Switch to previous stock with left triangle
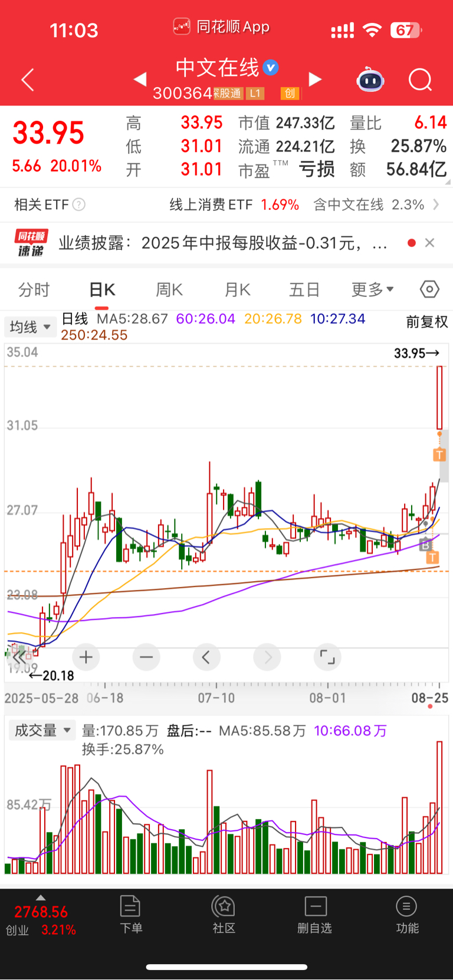 [140, 79]
